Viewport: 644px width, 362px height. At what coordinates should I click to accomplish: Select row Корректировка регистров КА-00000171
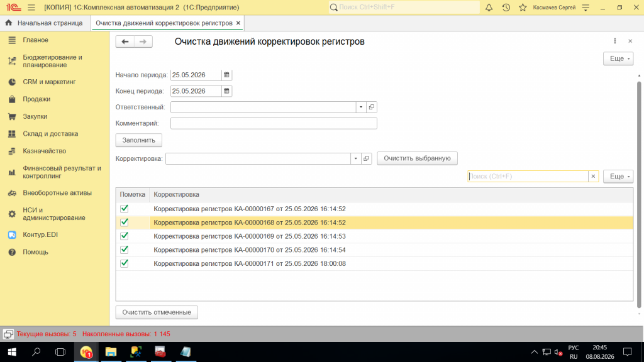(x=374, y=263)
